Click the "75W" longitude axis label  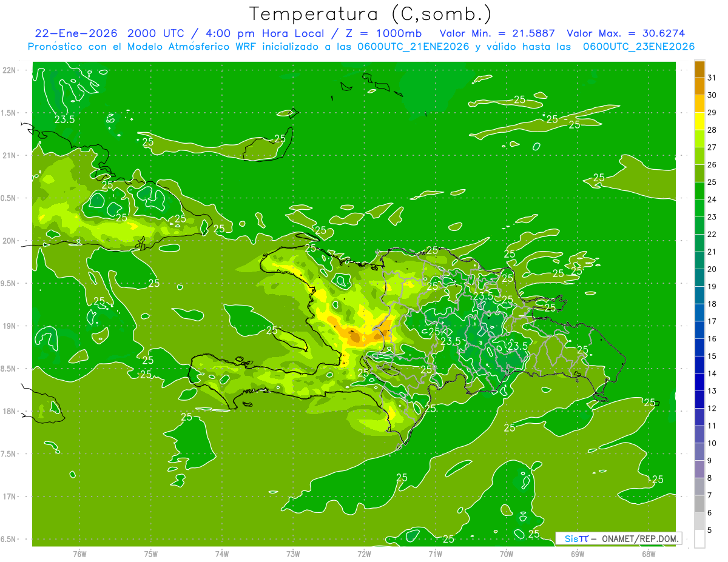(x=151, y=554)
